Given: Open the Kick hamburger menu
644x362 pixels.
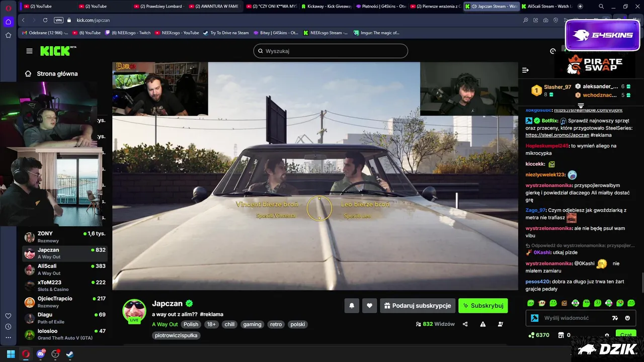Looking at the screenshot, I should click(x=29, y=51).
